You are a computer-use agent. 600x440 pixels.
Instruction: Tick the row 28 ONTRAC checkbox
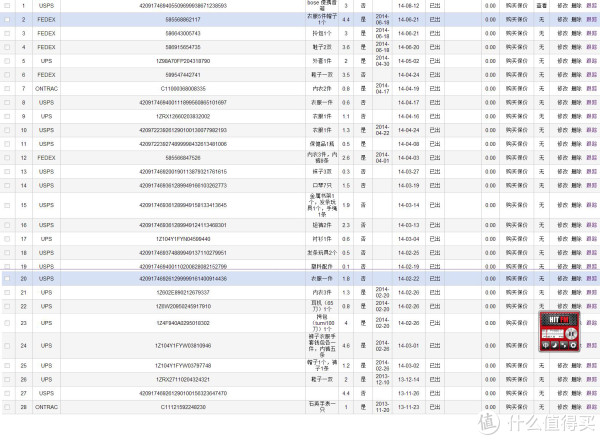(x=8, y=407)
